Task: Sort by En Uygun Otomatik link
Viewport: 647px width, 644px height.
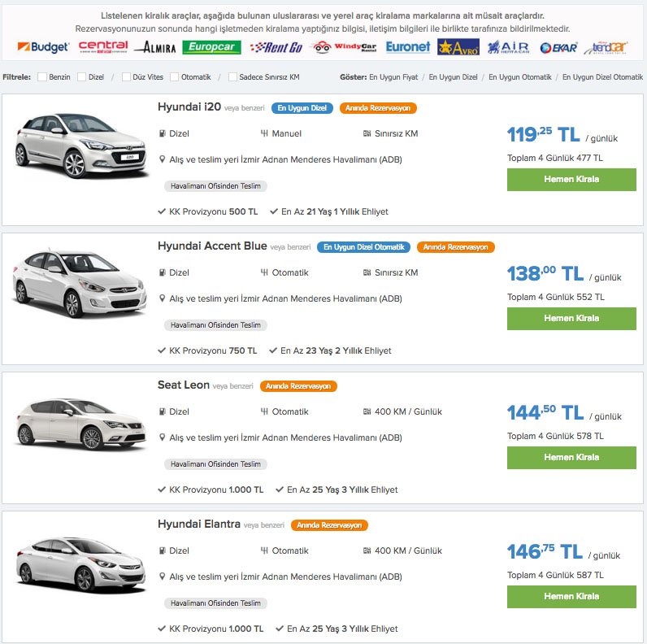Action: (520, 77)
